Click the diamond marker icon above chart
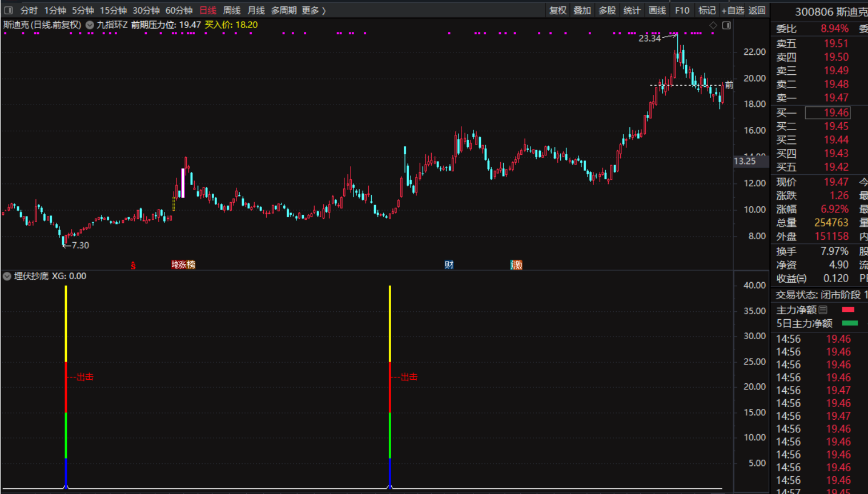 pos(713,25)
